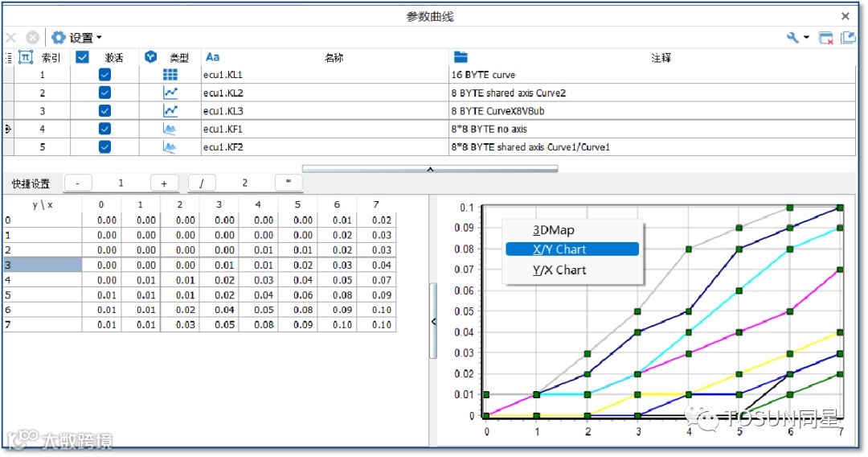Select the y-axis row header 3 in the table
The image size is (868, 457).
[43, 265]
